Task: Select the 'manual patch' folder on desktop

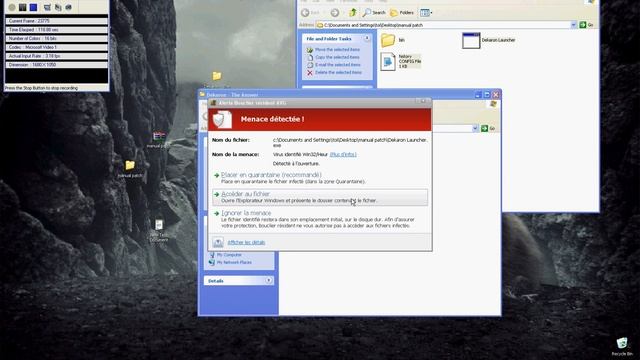Action: coord(130,165)
